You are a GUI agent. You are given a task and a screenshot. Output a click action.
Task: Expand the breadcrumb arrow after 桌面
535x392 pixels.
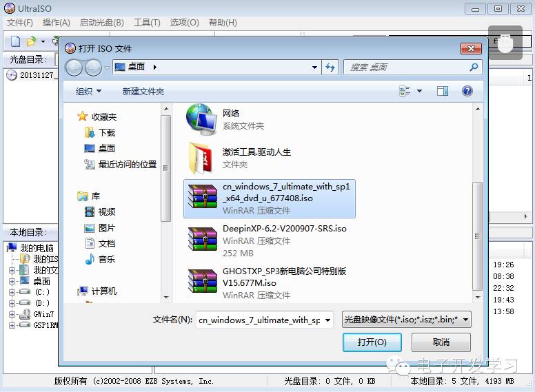point(155,67)
